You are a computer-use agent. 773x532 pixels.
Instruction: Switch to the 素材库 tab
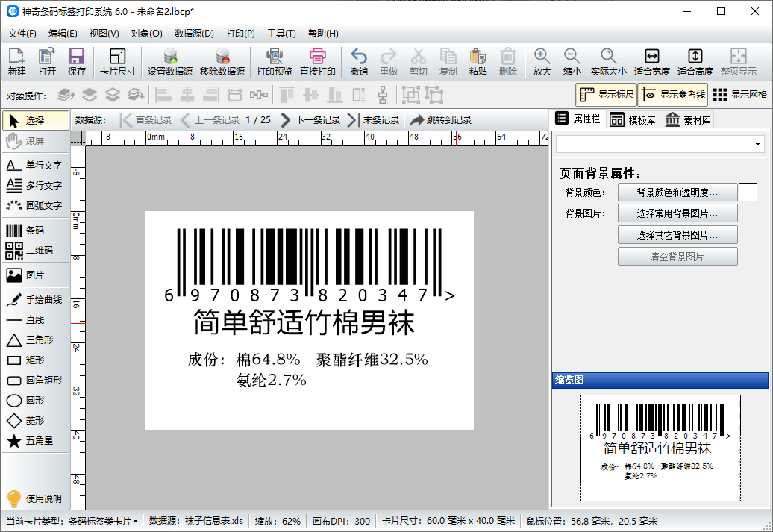[688, 120]
